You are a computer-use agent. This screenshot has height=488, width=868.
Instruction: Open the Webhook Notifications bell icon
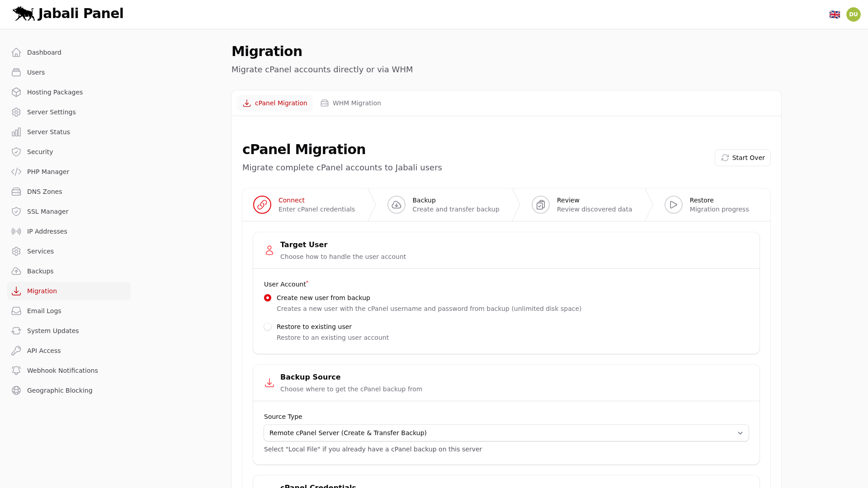click(x=16, y=370)
